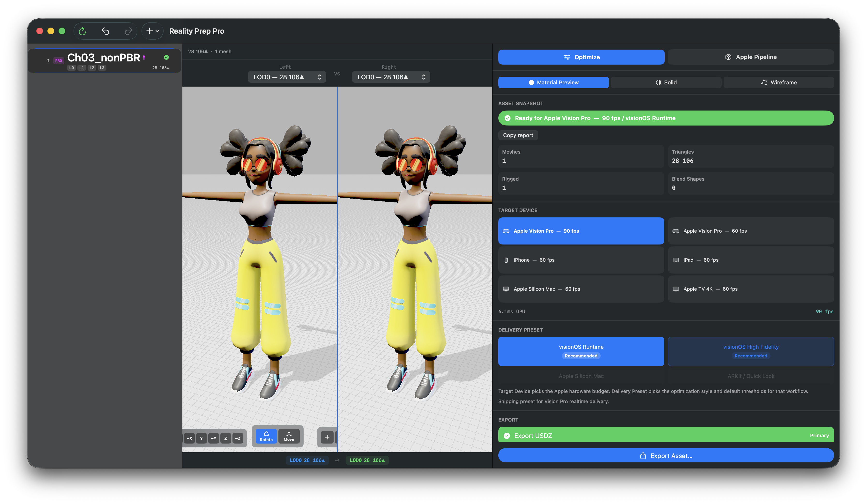Select iPhone 60 fps as target device
This screenshot has height=504, width=867.
point(581,260)
